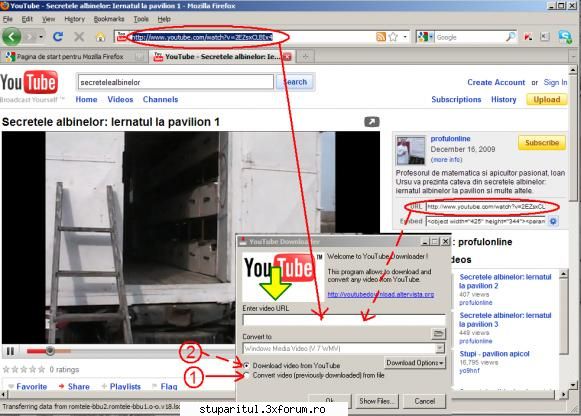The width and height of the screenshot is (581, 416).
Task: List all tabs dropdown arrow
Action: coord(573,57)
